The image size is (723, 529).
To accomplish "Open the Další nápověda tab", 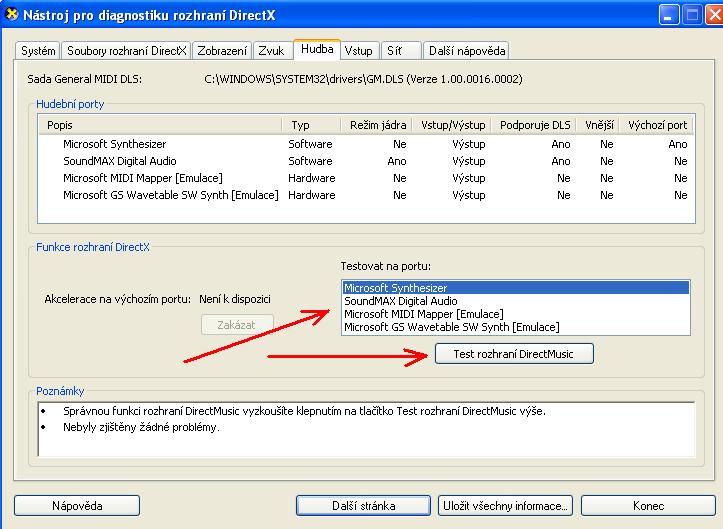I will pyautogui.click(x=467, y=51).
